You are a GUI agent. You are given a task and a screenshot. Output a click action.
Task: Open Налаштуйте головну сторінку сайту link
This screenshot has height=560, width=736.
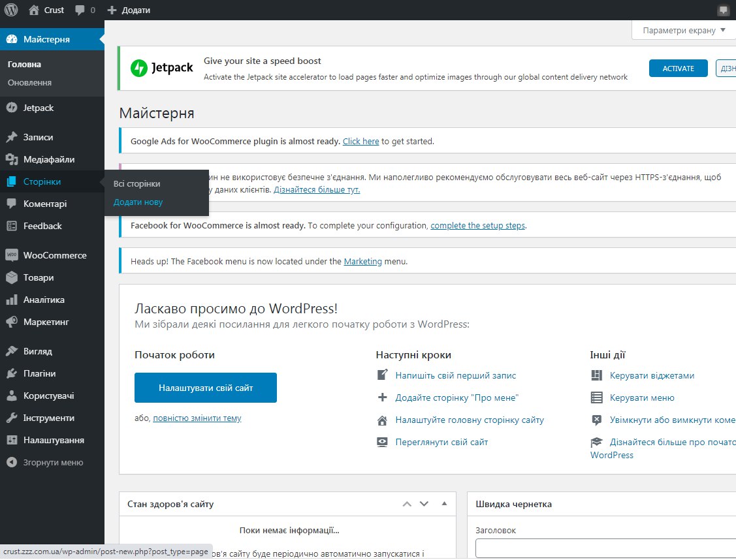point(470,420)
